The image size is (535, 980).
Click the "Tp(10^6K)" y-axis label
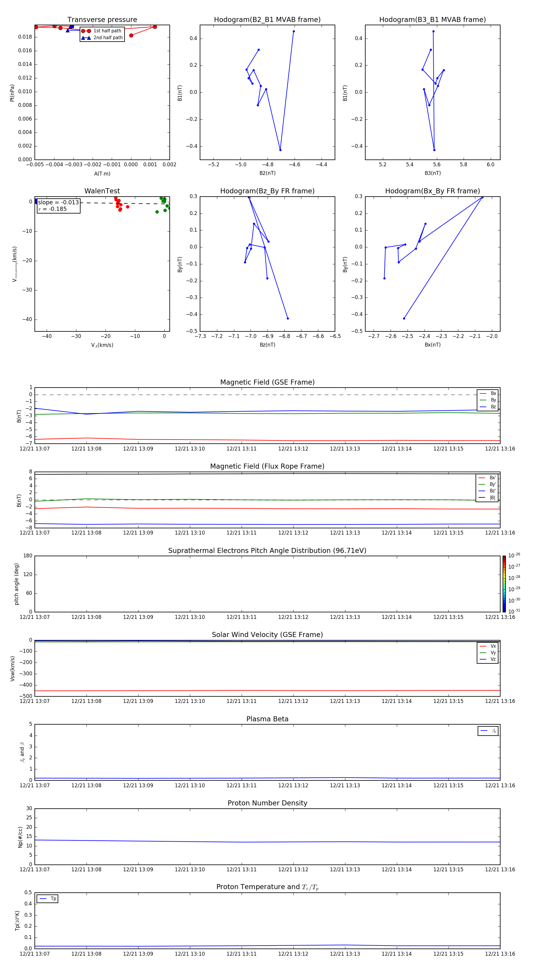point(17,921)
